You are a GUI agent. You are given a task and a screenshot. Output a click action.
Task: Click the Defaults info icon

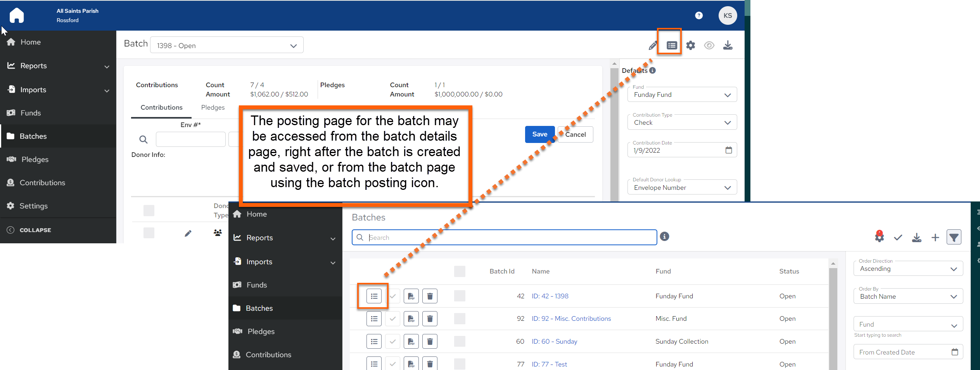(652, 71)
